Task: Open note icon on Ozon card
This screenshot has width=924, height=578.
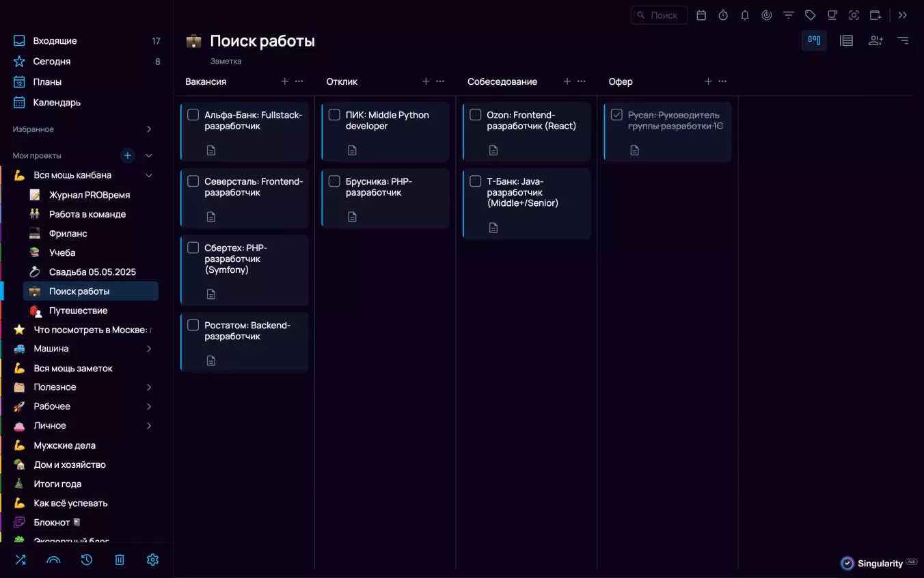Action: [493, 150]
